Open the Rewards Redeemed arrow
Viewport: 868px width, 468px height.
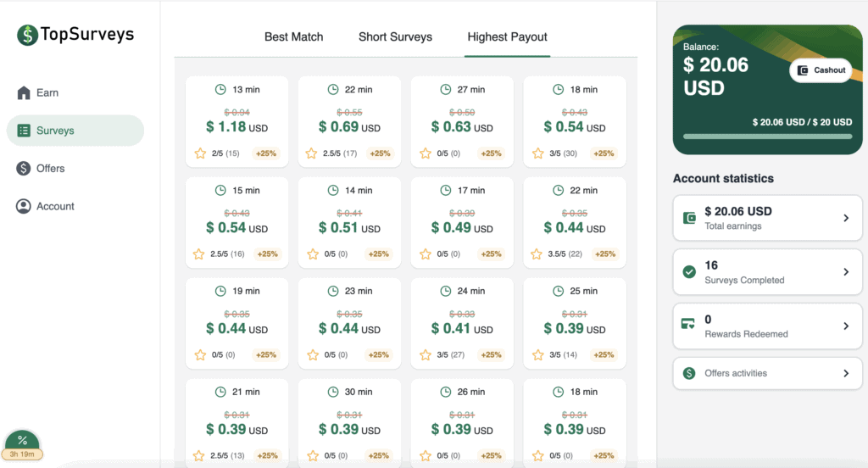click(845, 326)
